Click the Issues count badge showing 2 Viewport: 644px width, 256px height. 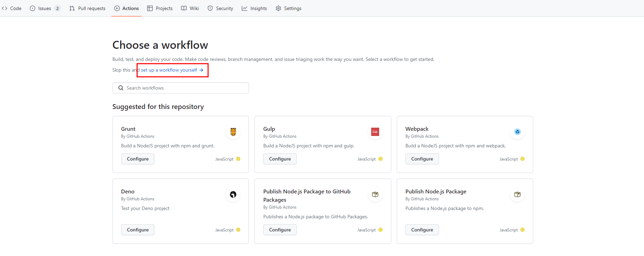57,8
